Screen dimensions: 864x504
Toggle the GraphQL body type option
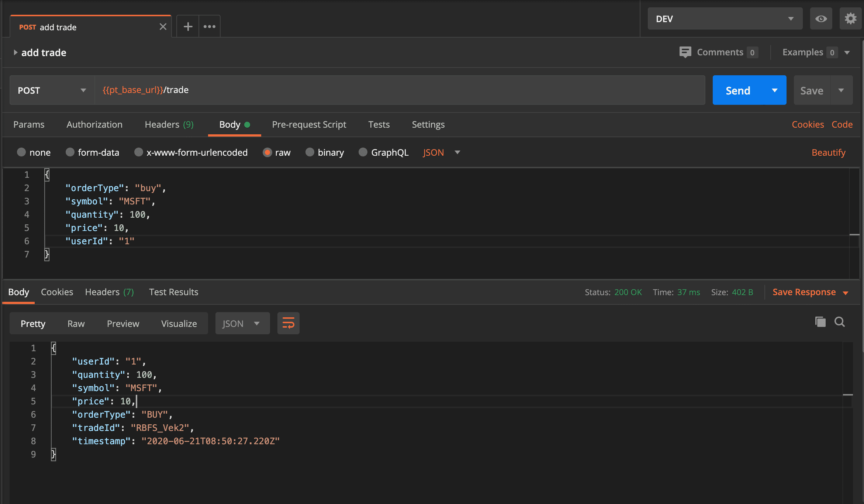[x=362, y=152]
